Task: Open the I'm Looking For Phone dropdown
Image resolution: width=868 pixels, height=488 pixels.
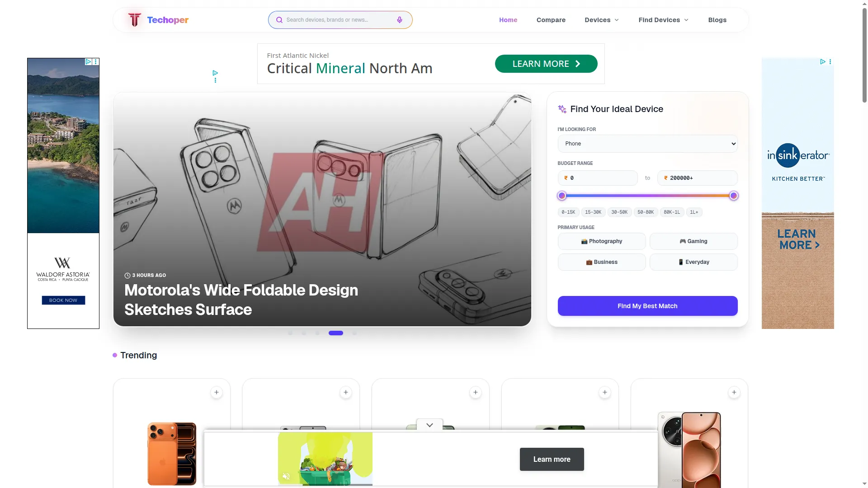Action: point(647,144)
